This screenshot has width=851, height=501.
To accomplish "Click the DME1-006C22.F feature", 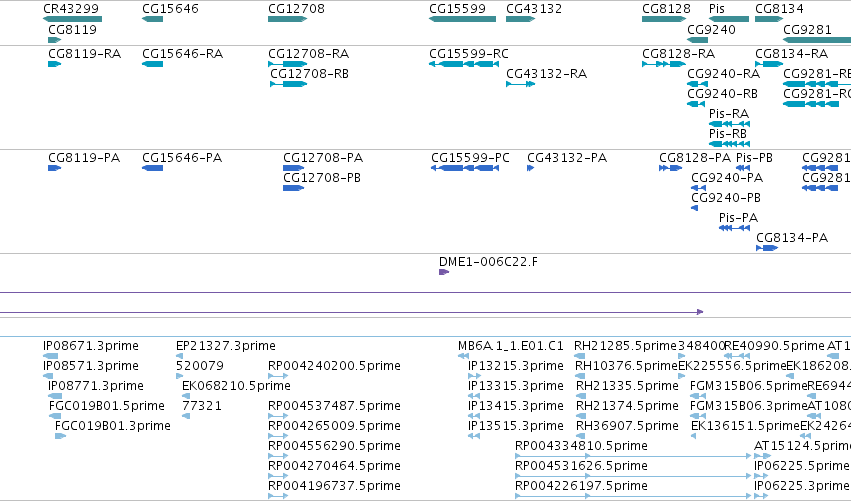I will coord(444,272).
